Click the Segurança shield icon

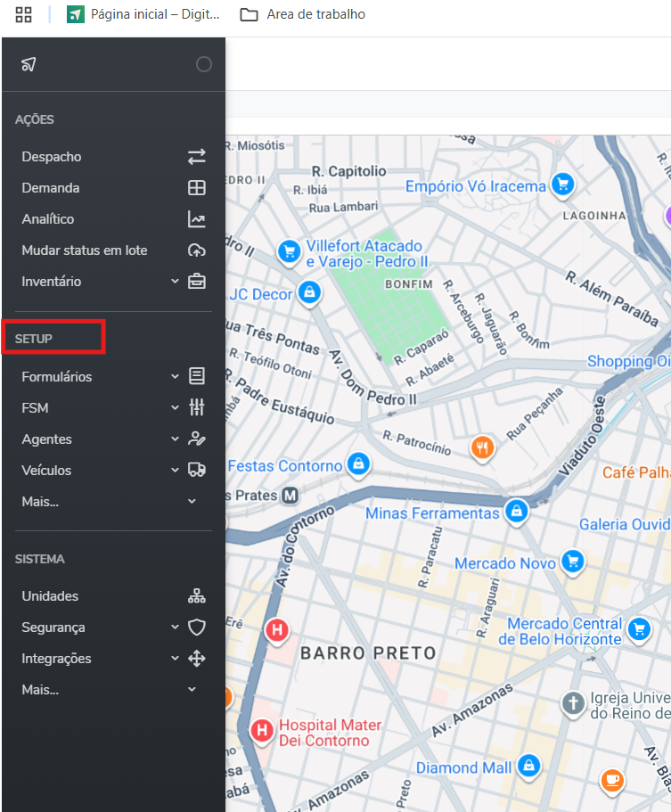[196, 627]
